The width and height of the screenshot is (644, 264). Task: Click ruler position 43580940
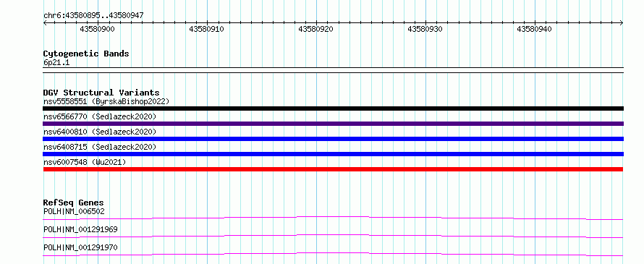[534, 29]
